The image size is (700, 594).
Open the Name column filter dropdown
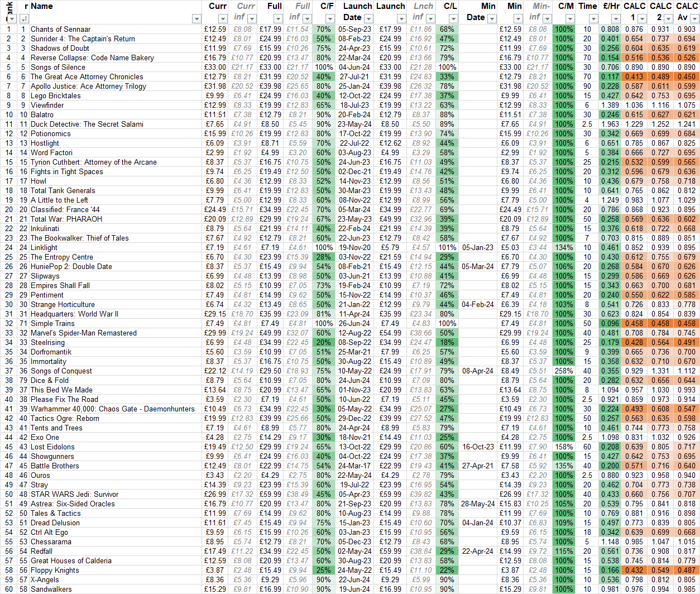pyautogui.click(x=196, y=19)
